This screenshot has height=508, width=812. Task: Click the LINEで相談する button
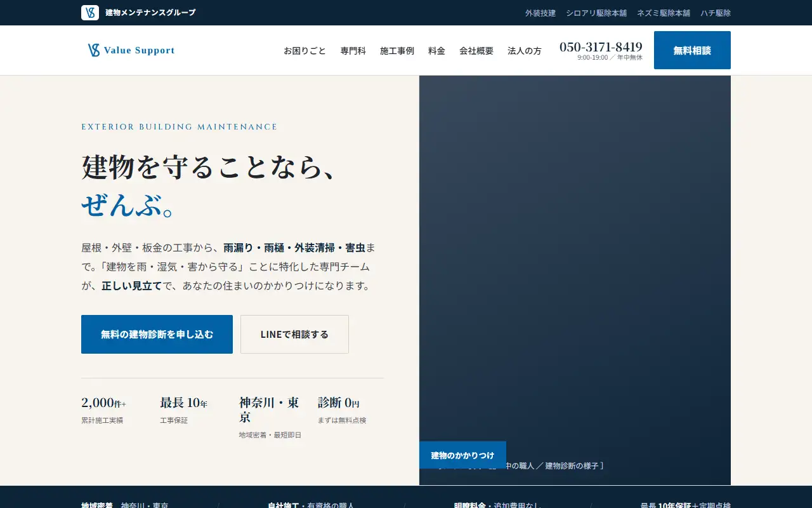pos(294,334)
